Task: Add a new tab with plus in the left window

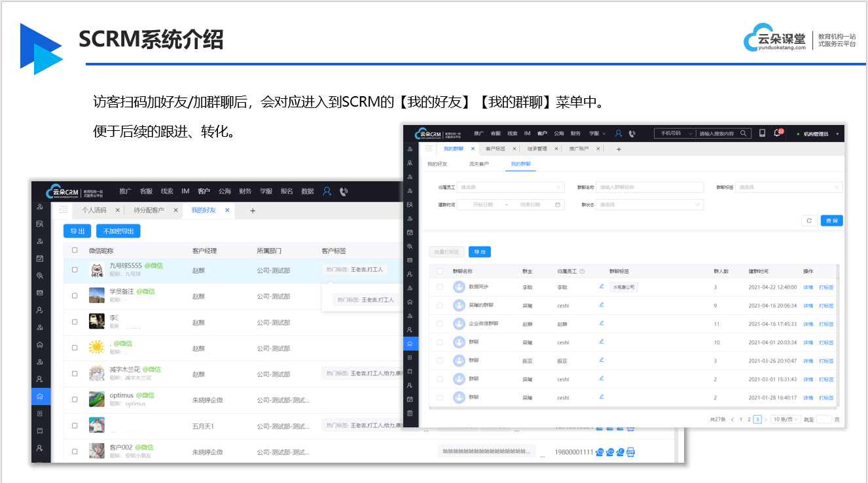Action: click(253, 210)
